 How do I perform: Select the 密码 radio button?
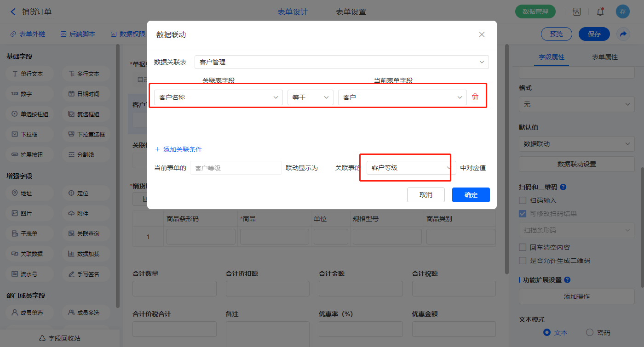[590, 332]
